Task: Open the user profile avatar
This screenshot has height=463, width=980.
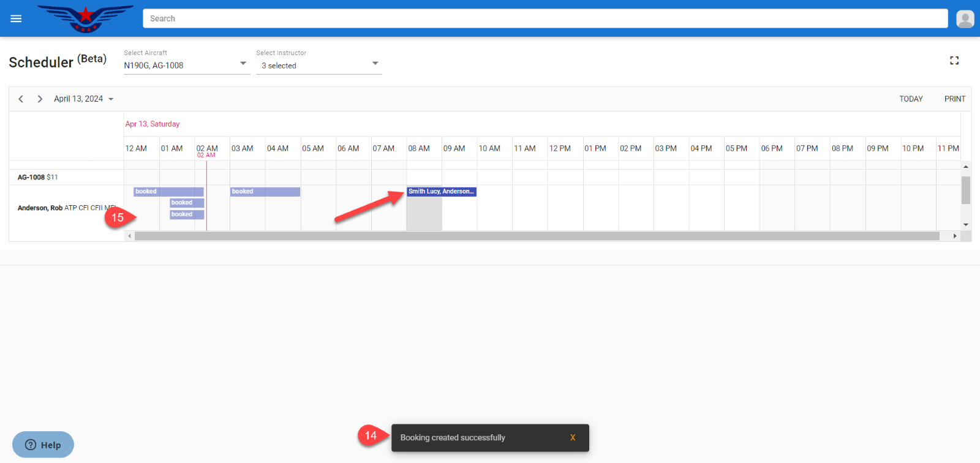Action: tap(965, 19)
